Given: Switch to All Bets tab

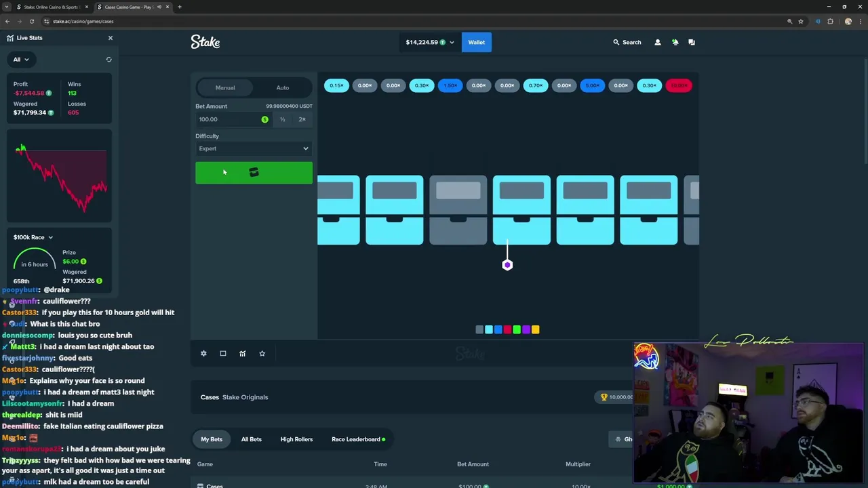Looking at the screenshot, I should 252,439.
